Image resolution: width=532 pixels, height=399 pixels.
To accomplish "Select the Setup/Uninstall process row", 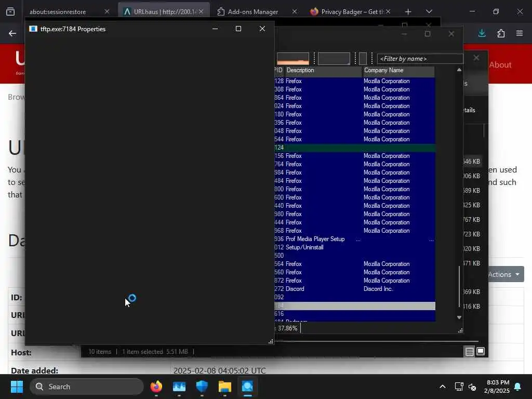I will pos(354,247).
